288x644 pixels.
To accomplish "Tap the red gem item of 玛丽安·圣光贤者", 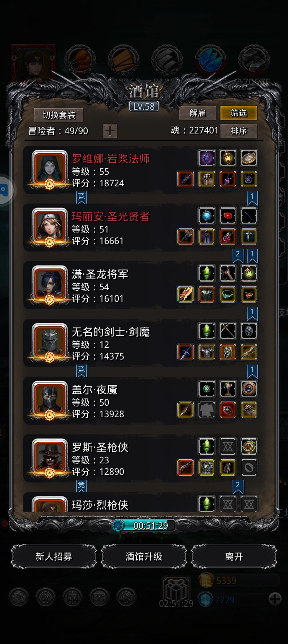I will pyautogui.click(x=228, y=216).
